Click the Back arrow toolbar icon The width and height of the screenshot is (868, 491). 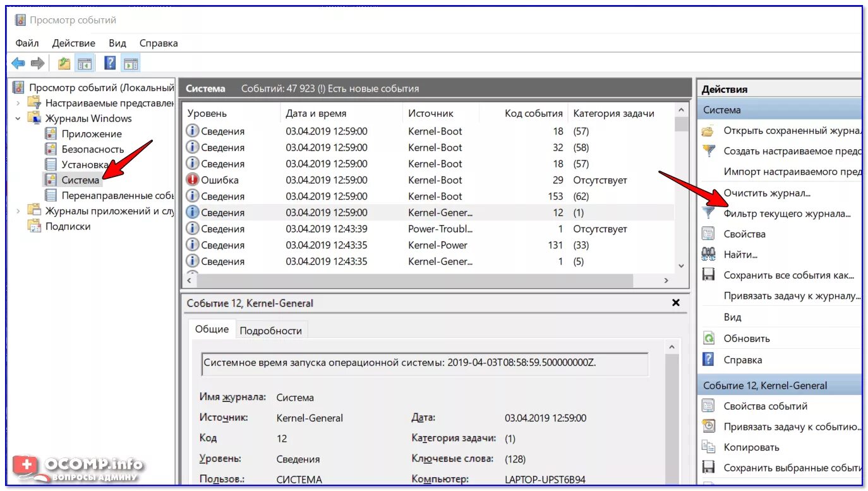coord(18,63)
